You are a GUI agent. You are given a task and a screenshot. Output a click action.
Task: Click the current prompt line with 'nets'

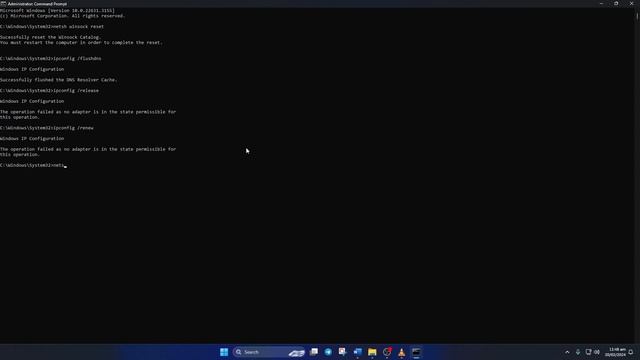click(33, 165)
